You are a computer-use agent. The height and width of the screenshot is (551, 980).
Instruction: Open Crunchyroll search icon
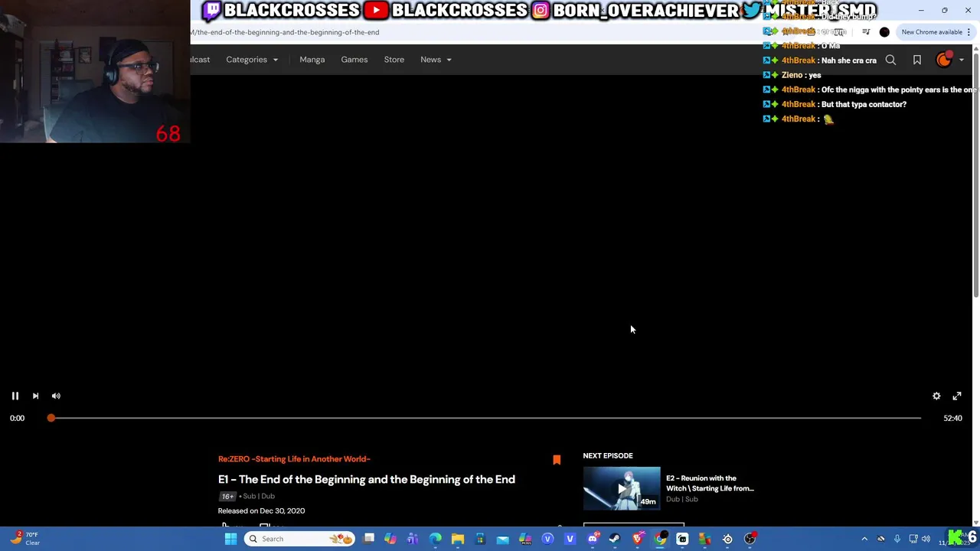click(890, 60)
